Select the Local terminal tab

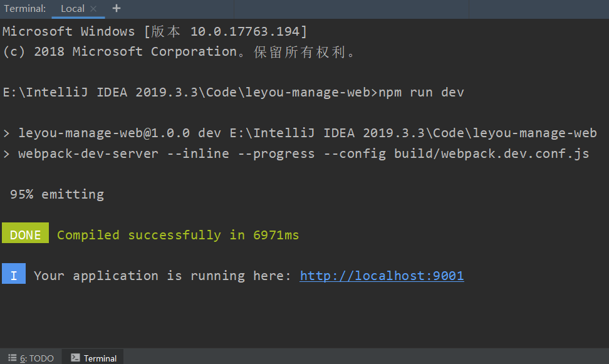click(x=73, y=9)
